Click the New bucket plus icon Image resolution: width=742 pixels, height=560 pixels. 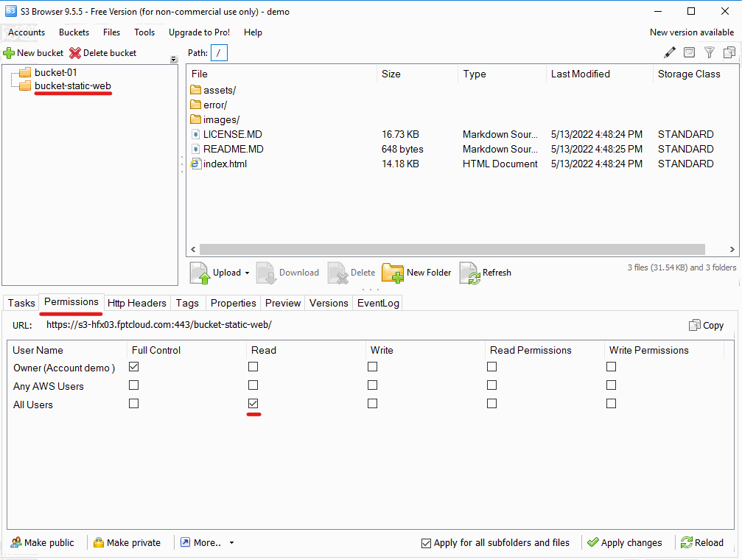point(9,53)
